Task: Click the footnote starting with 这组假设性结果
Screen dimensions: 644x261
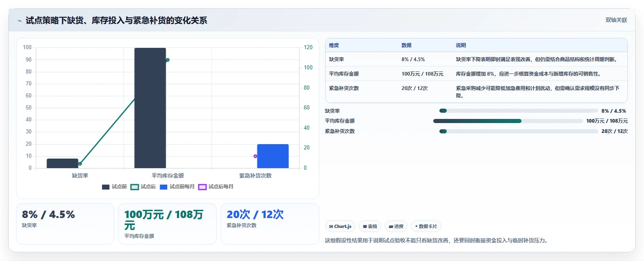Action: [436, 240]
